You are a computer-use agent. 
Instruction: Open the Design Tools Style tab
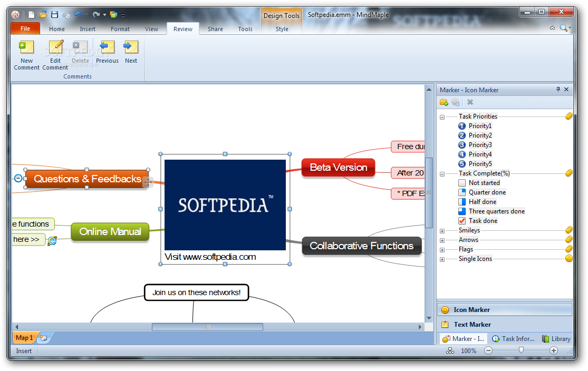click(x=282, y=29)
